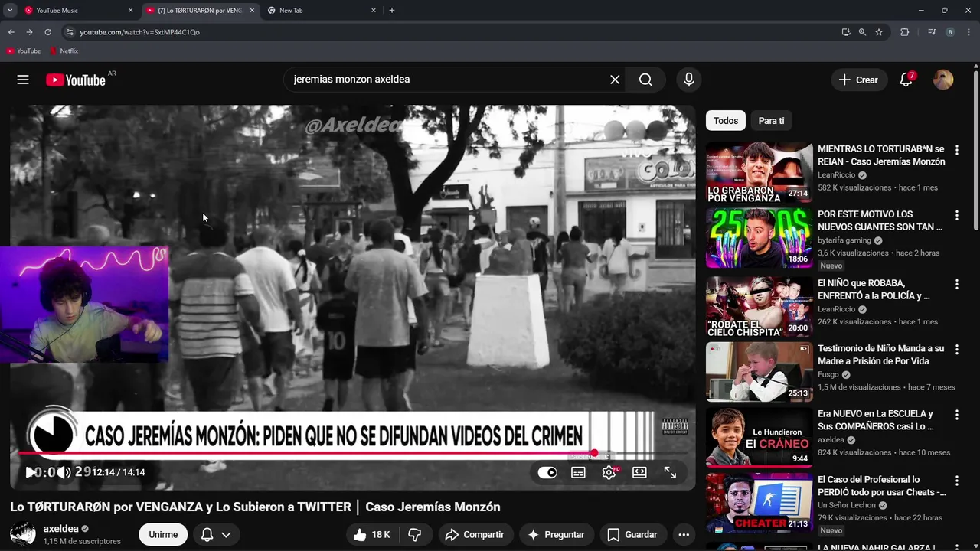Go back in browser history

11,32
